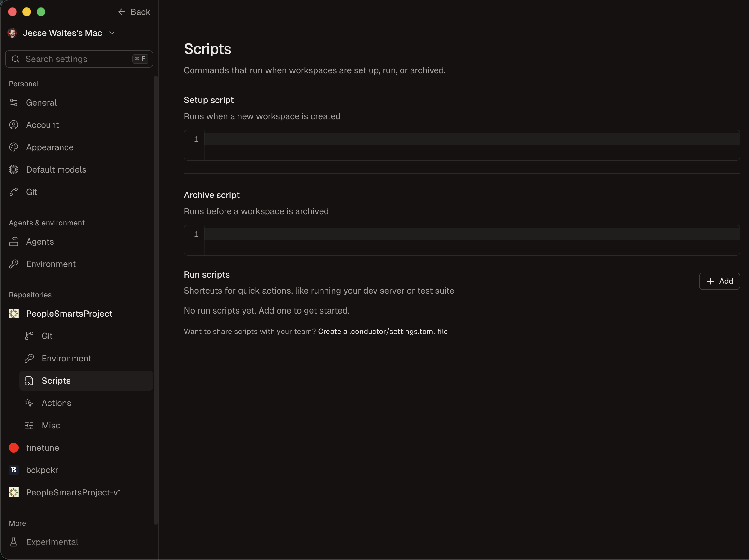
Task: Click the PeopleSmartsProject-v1 repository avatar
Action: click(x=14, y=493)
